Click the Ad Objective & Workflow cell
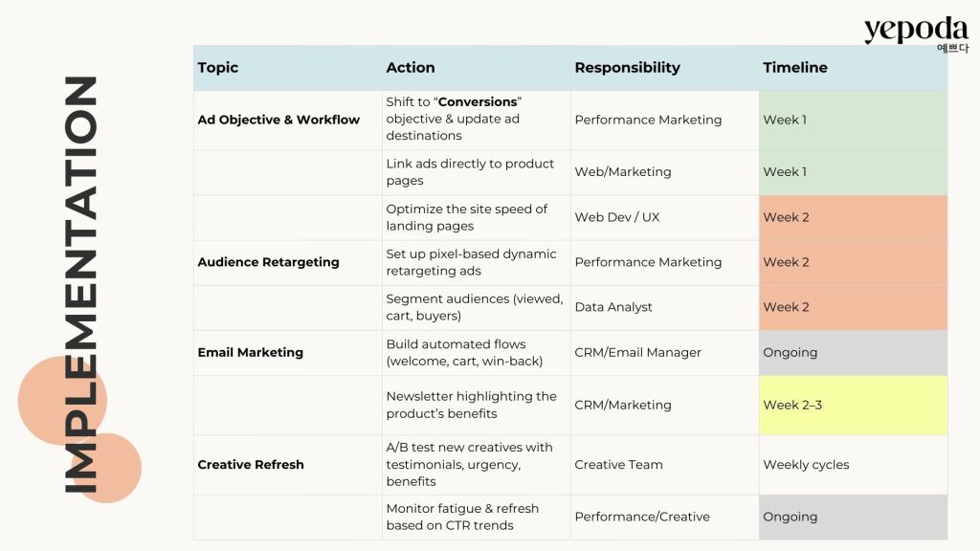The width and height of the screenshot is (980, 551). click(278, 120)
